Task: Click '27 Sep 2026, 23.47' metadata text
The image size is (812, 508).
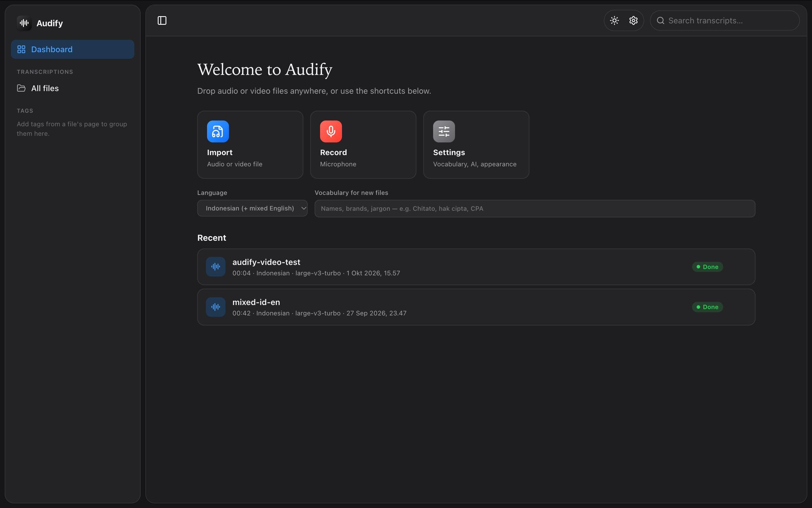Action: tap(376, 313)
